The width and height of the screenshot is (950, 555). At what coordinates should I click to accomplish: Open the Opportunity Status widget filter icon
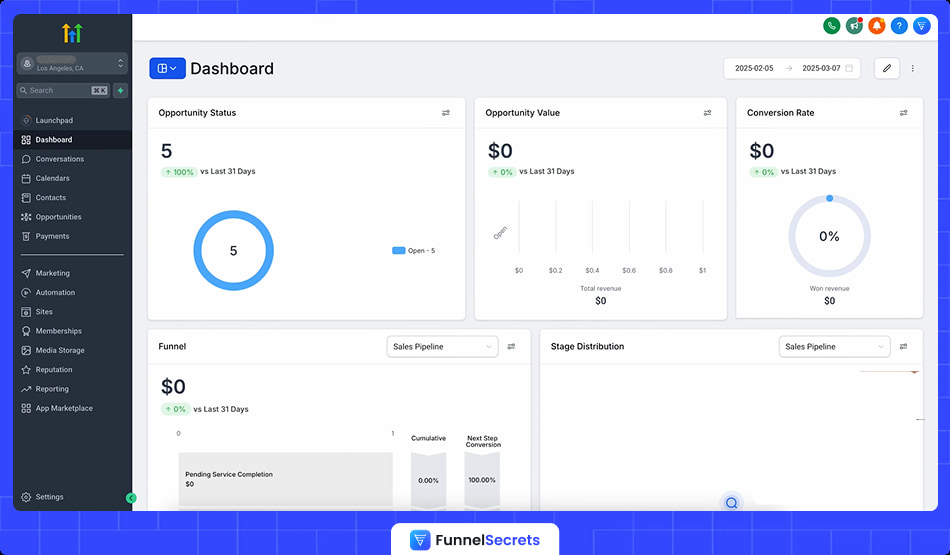[x=446, y=113]
